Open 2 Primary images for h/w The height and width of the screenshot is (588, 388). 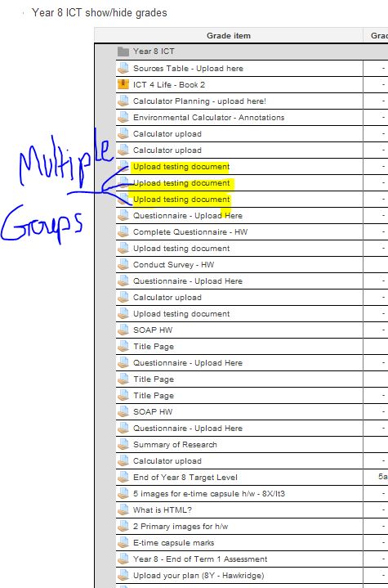(x=181, y=526)
